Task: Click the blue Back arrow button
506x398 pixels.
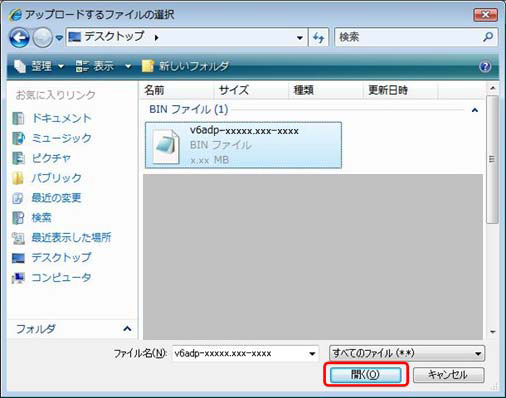Action: [20, 37]
